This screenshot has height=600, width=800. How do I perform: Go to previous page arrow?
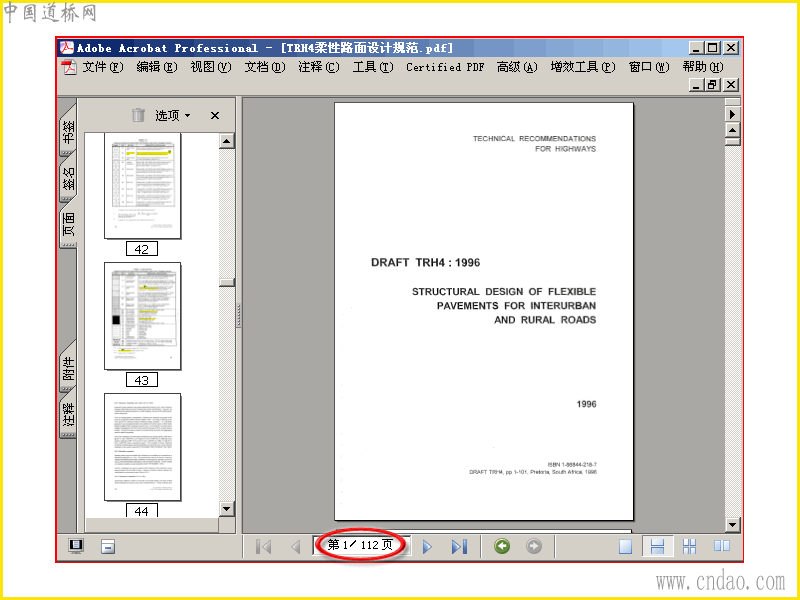coord(295,546)
